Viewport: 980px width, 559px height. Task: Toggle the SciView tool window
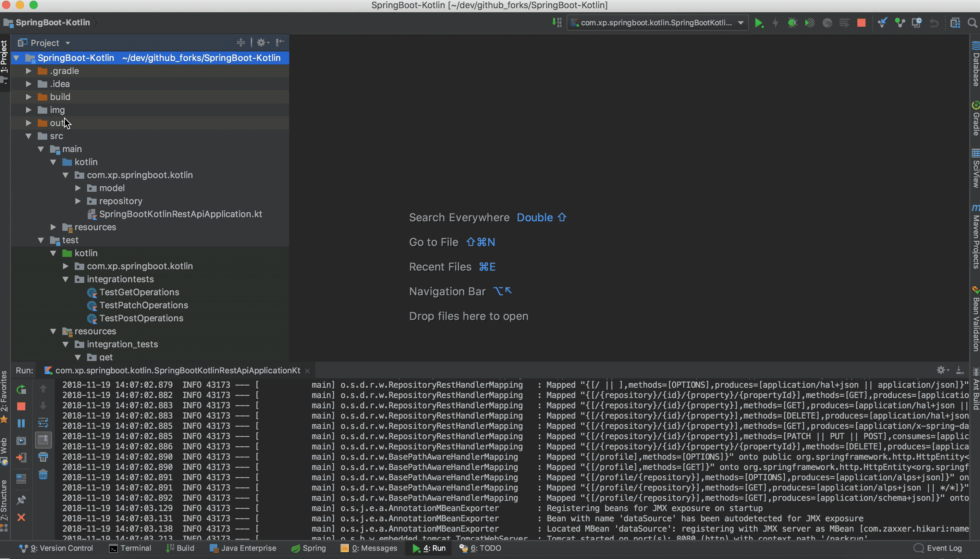(x=976, y=168)
